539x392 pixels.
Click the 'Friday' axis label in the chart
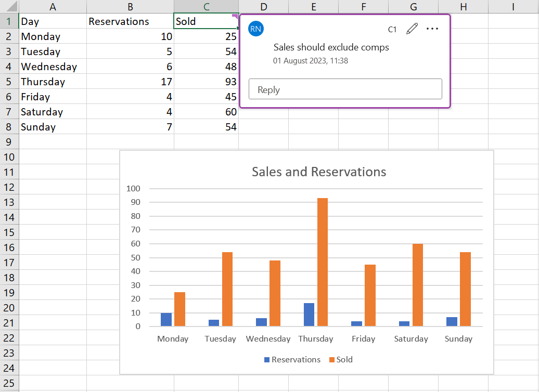(x=363, y=339)
